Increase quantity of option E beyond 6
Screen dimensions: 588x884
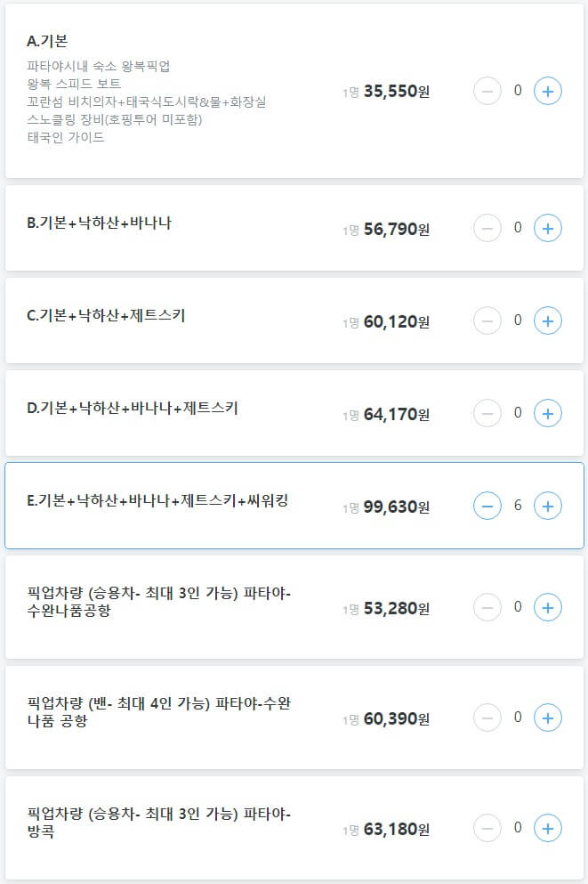550,506
